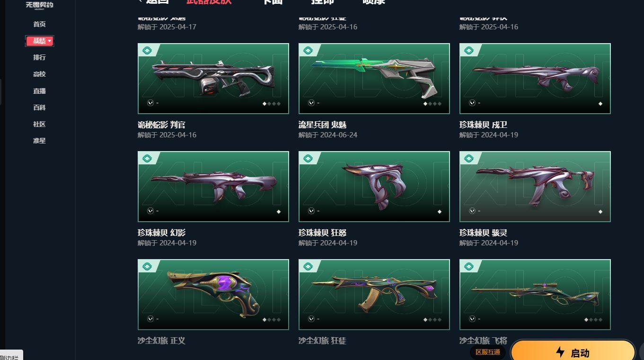Expand the 战绩 dropdown arrow in sidebar
This screenshot has width=644, height=360.
point(50,41)
